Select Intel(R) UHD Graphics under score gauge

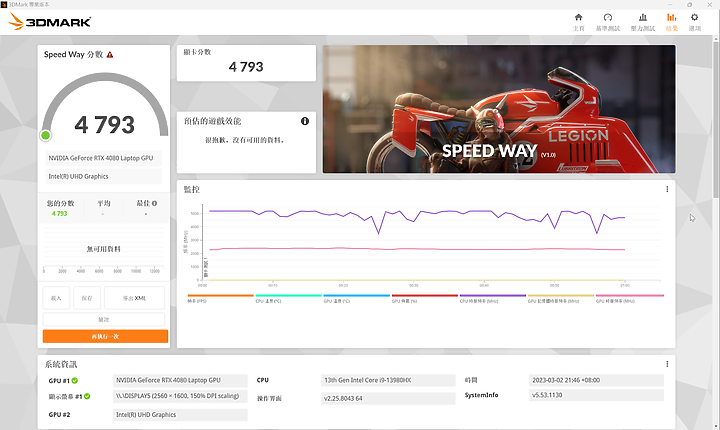point(103,176)
